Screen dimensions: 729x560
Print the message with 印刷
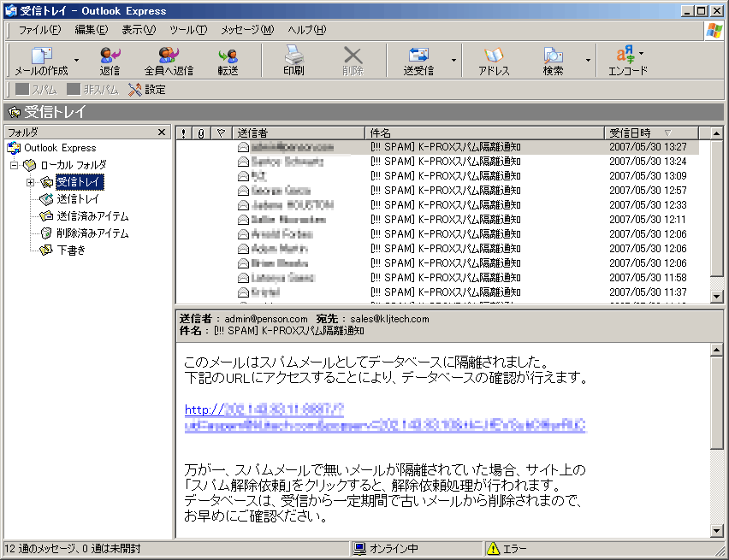click(x=293, y=61)
